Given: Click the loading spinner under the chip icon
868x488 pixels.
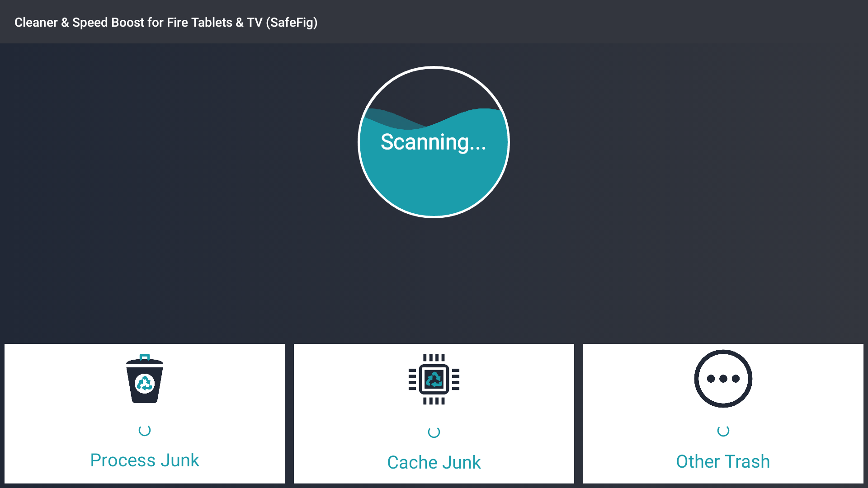Looking at the screenshot, I should [434, 432].
